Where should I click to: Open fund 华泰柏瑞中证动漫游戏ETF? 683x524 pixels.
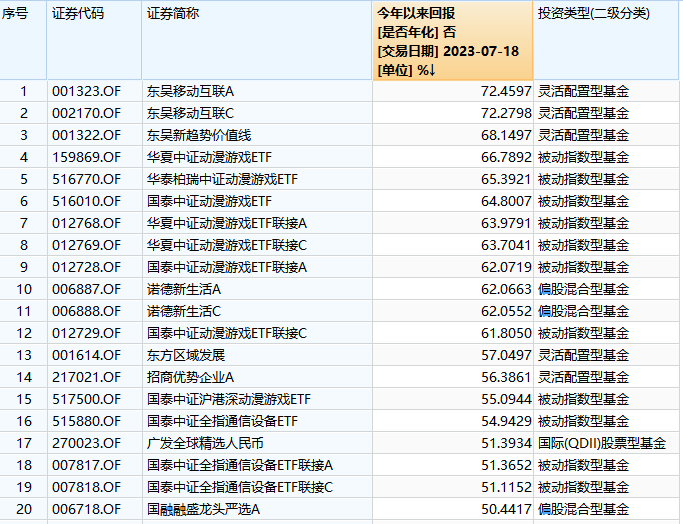222,179
